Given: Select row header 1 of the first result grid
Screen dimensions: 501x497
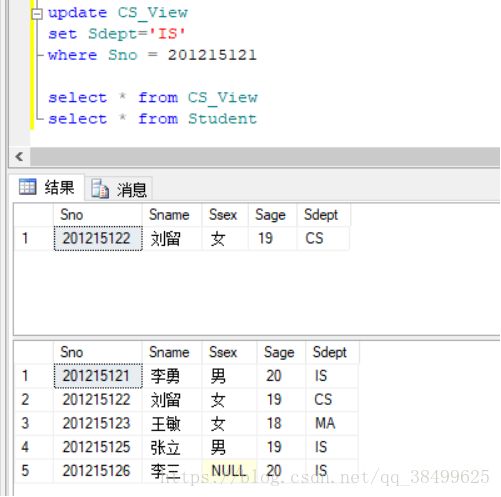Looking at the screenshot, I should point(34,239).
